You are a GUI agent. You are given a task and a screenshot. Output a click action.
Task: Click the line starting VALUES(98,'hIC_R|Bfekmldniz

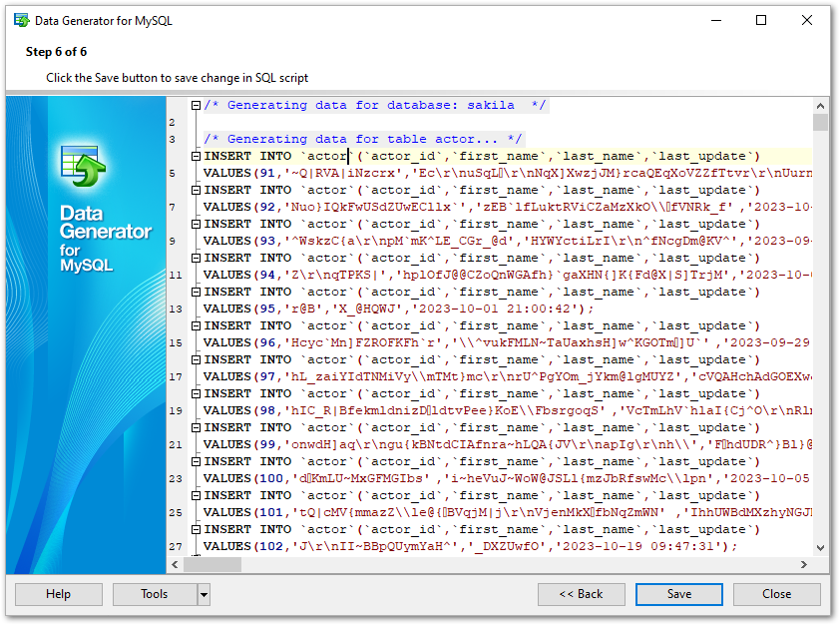[508, 410]
